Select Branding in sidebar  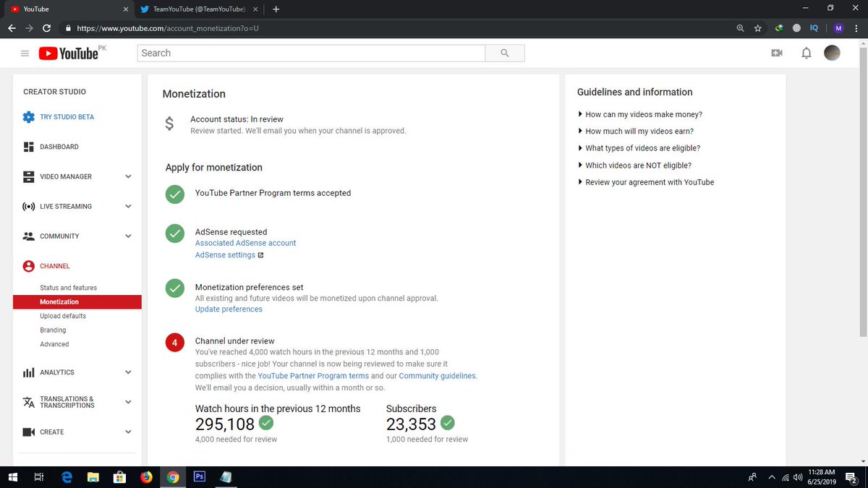(53, 330)
